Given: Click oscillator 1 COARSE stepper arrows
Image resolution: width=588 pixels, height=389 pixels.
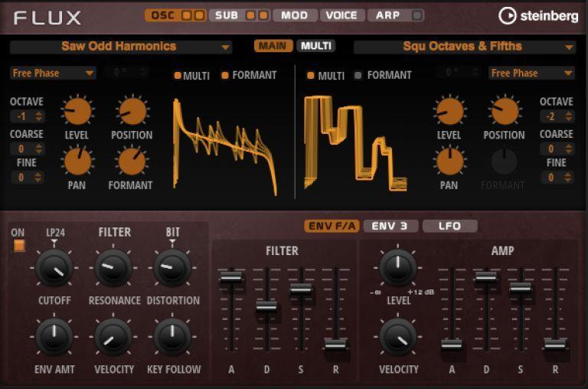Looking at the screenshot, I should click(38, 149).
